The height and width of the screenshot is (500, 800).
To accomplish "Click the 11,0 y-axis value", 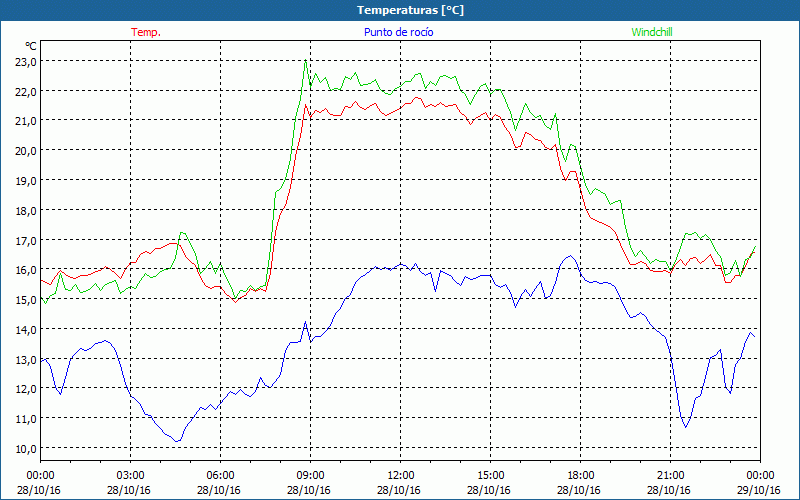I will 25,418.
